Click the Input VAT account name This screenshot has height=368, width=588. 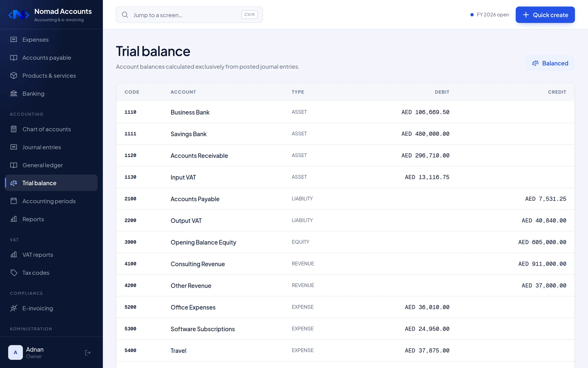183,177
